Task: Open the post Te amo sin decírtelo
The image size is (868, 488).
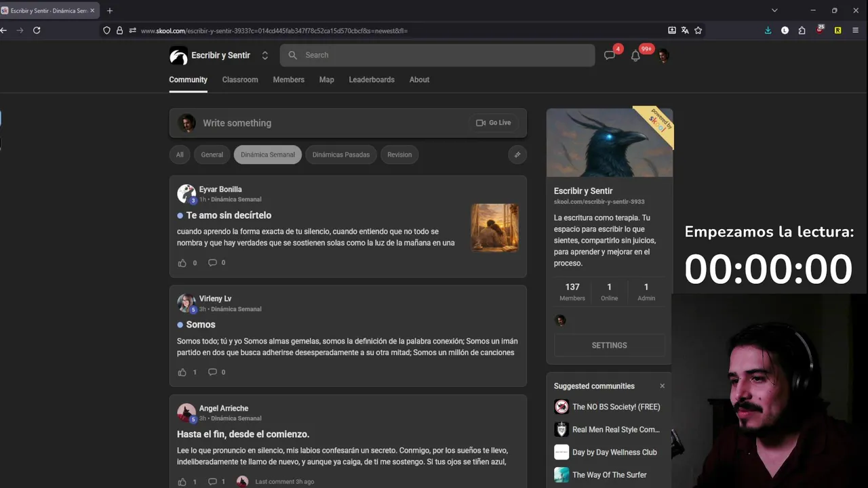Action: click(229, 216)
